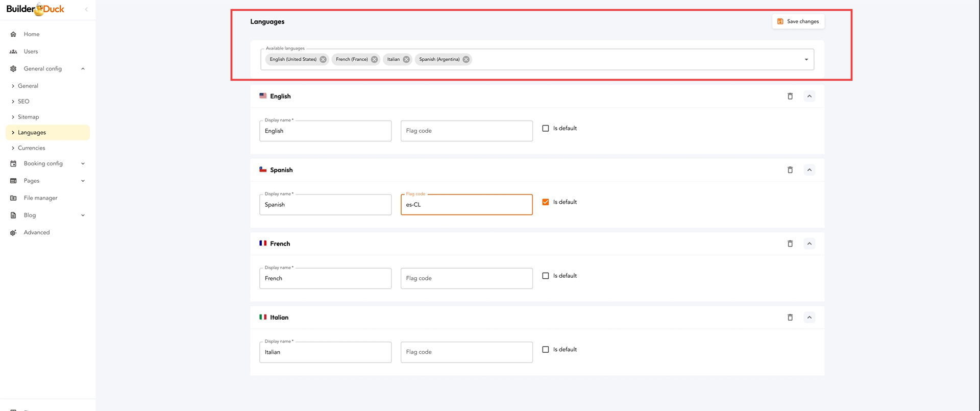The width and height of the screenshot is (980, 411).
Task: Check Is default for Italian
Action: [546, 350]
